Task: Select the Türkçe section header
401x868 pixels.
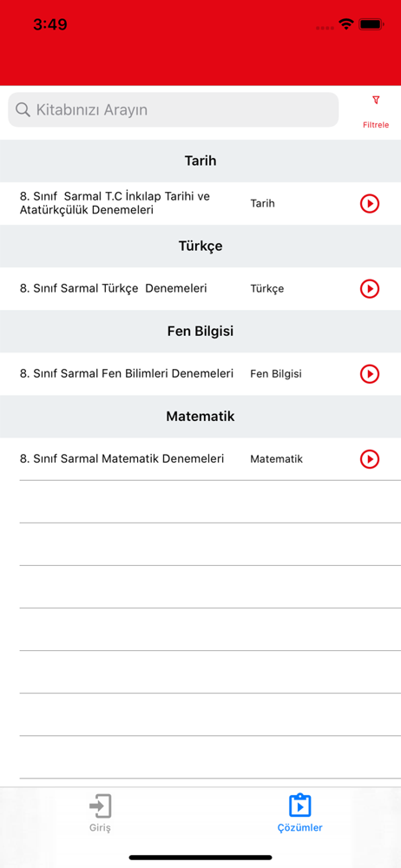Action: [200, 247]
